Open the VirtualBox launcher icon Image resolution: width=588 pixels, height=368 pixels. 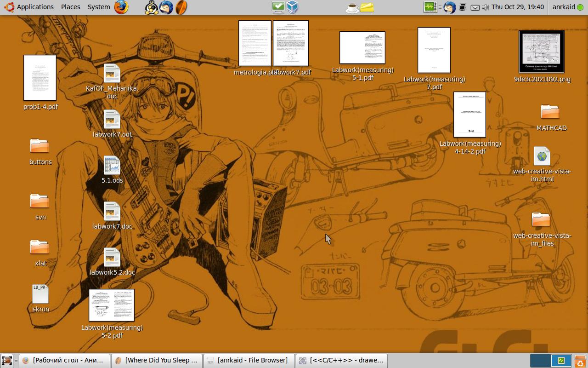(293, 7)
